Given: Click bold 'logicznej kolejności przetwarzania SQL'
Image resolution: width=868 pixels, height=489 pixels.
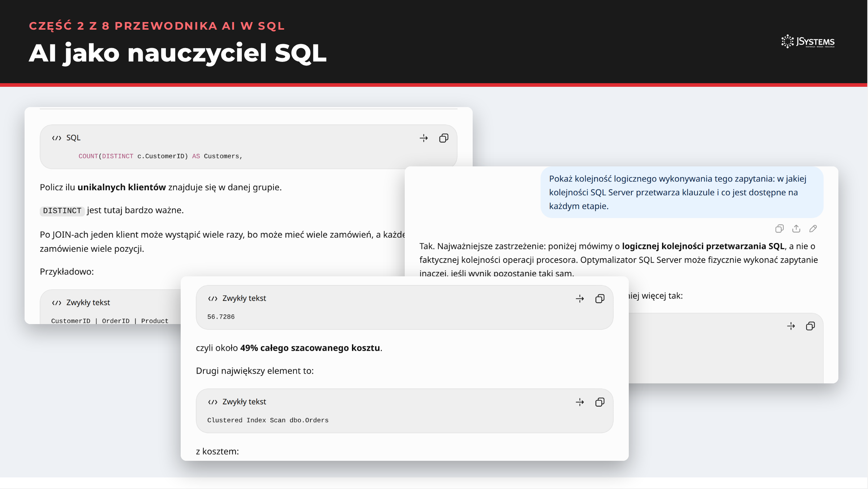Looking at the screenshot, I should (703, 246).
